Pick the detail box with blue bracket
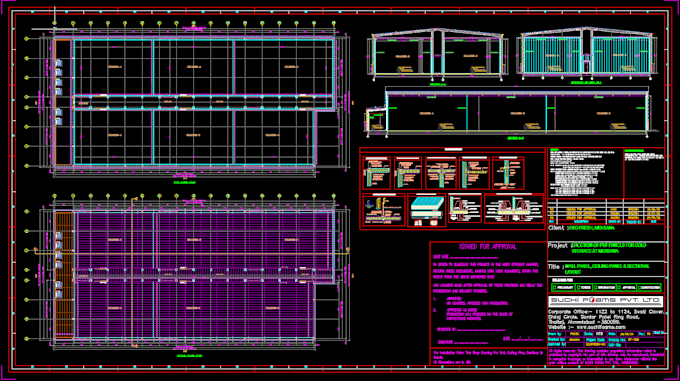This screenshot has width=680, height=381. pos(384,210)
